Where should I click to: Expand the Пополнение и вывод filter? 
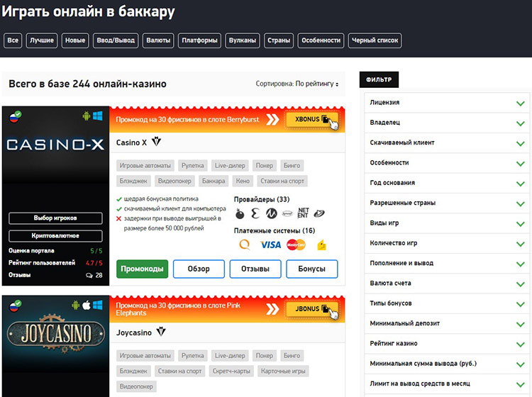point(447,264)
